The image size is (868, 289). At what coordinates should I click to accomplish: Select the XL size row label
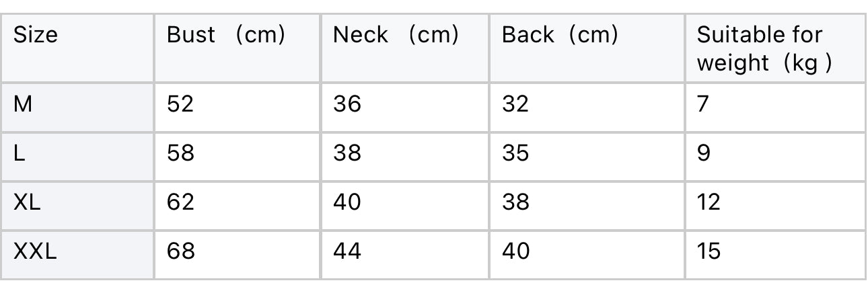27,202
